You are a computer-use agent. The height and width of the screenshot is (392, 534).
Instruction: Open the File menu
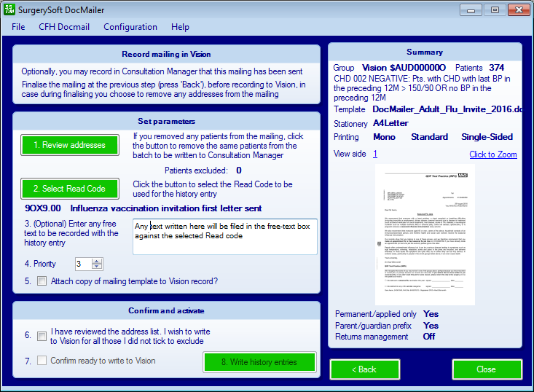(18, 27)
